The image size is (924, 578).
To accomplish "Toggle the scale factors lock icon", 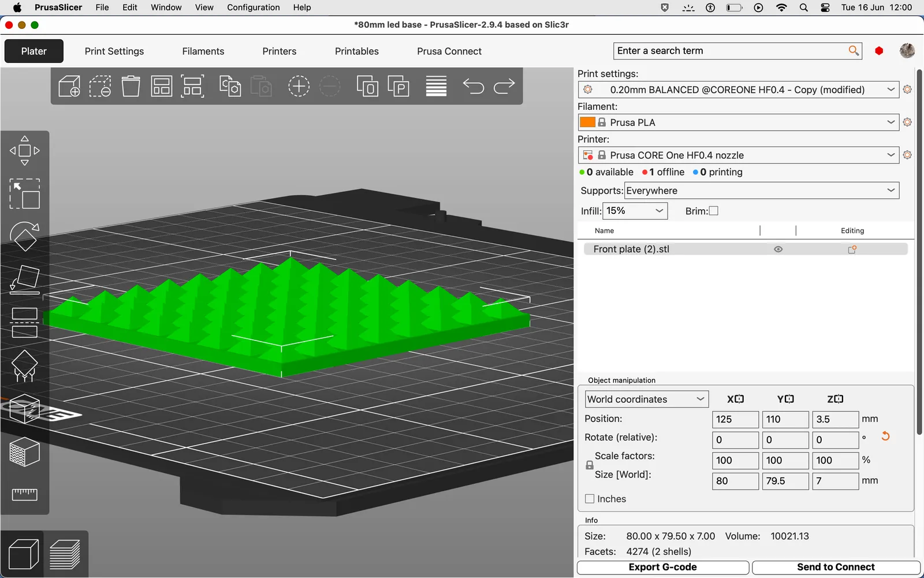I will [590, 465].
